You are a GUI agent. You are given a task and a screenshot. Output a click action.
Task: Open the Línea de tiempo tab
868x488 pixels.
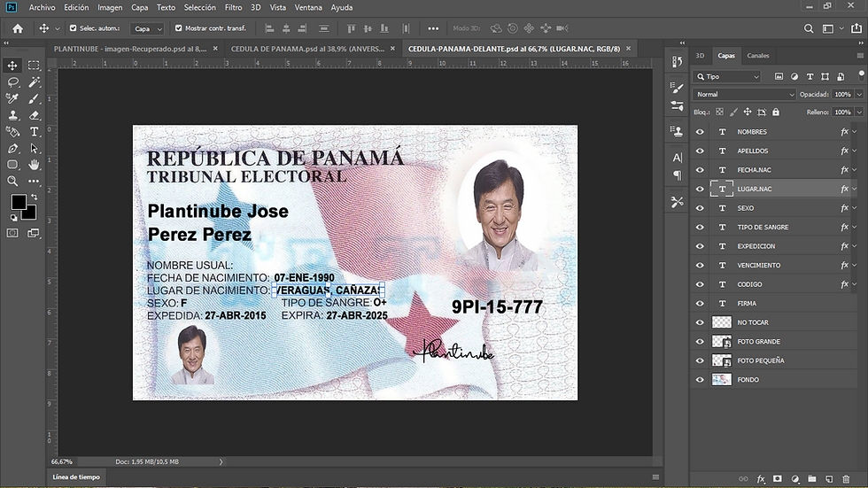76,477
